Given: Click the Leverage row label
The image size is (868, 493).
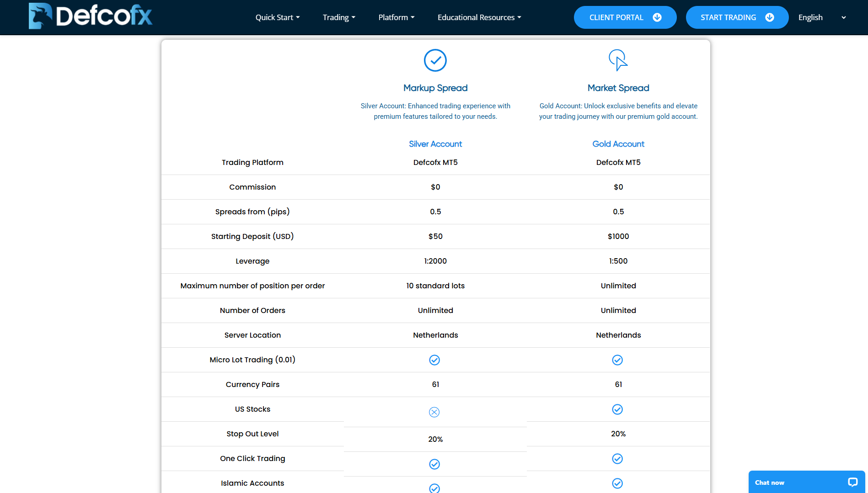Looking at the screenshot, I should [252, 261].
